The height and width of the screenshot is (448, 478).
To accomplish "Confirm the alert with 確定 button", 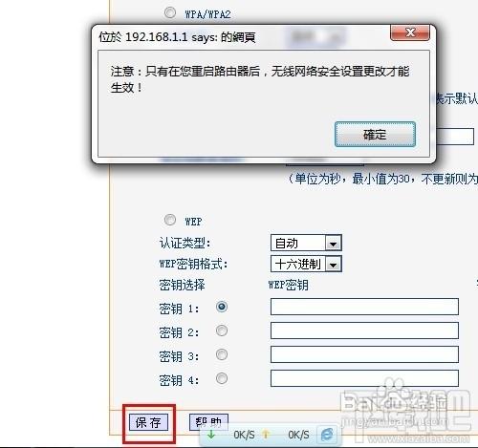I will coord(375,135).
